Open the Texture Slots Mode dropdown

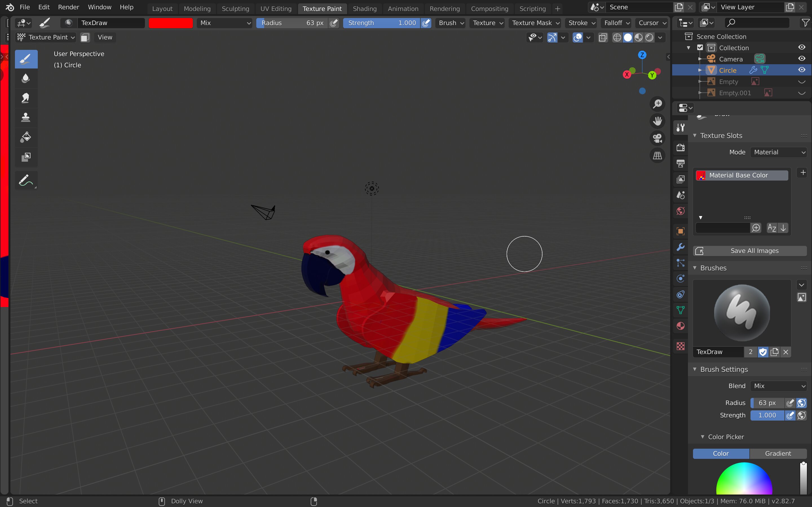779,152
